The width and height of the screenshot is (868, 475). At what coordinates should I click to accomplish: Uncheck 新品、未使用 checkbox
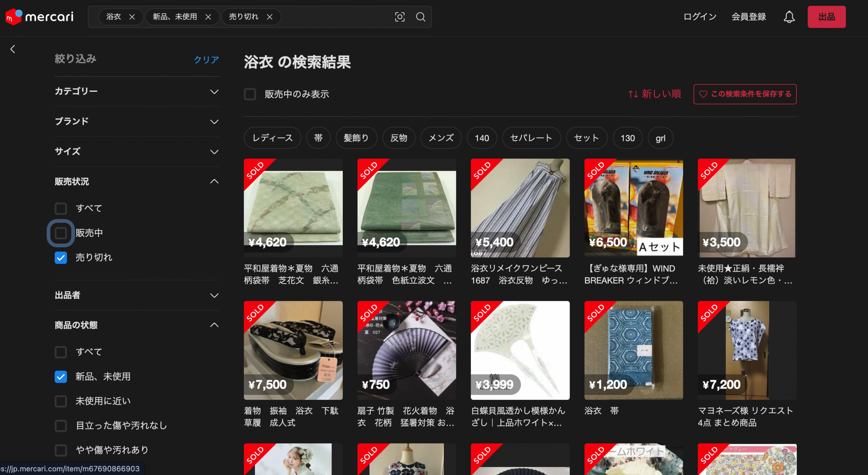[61, 377]
